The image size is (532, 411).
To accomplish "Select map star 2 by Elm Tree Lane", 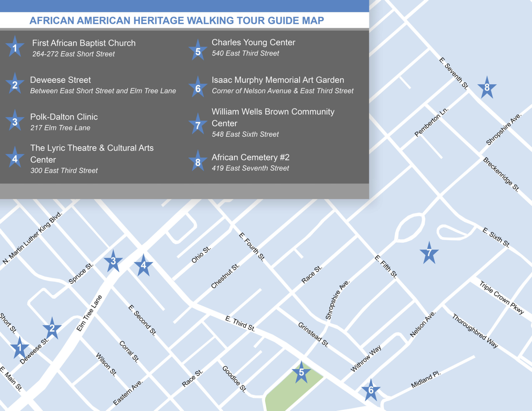I will 52,328.
